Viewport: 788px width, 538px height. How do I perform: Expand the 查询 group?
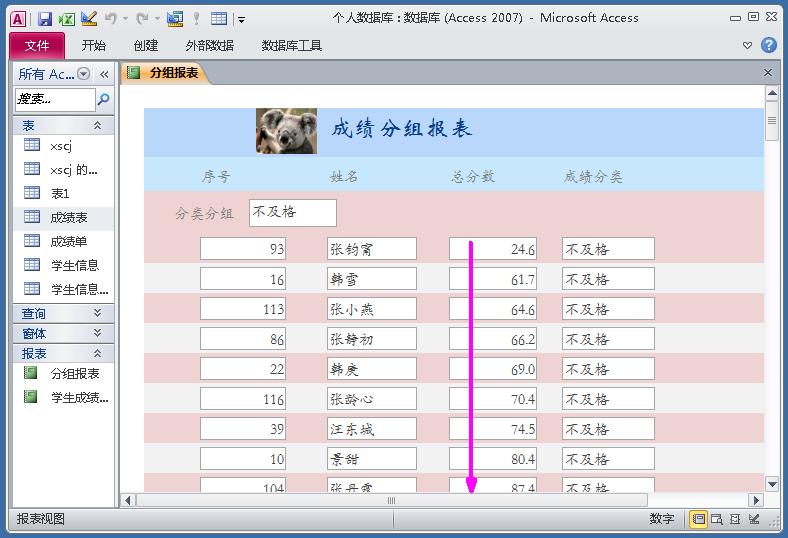[97, 313]
